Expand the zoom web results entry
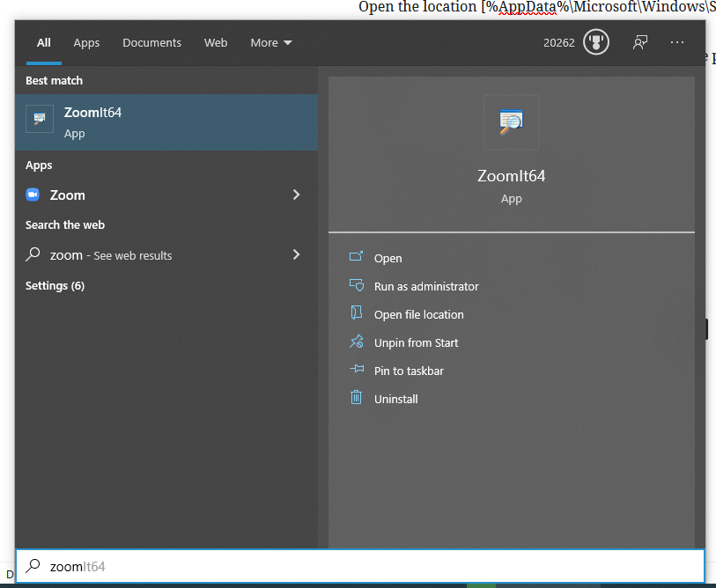 tap(297, 255)
